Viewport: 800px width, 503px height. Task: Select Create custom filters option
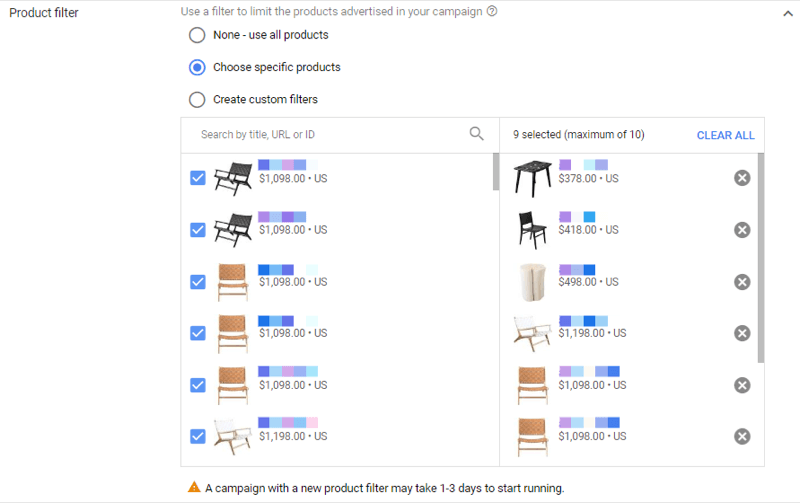197,99
